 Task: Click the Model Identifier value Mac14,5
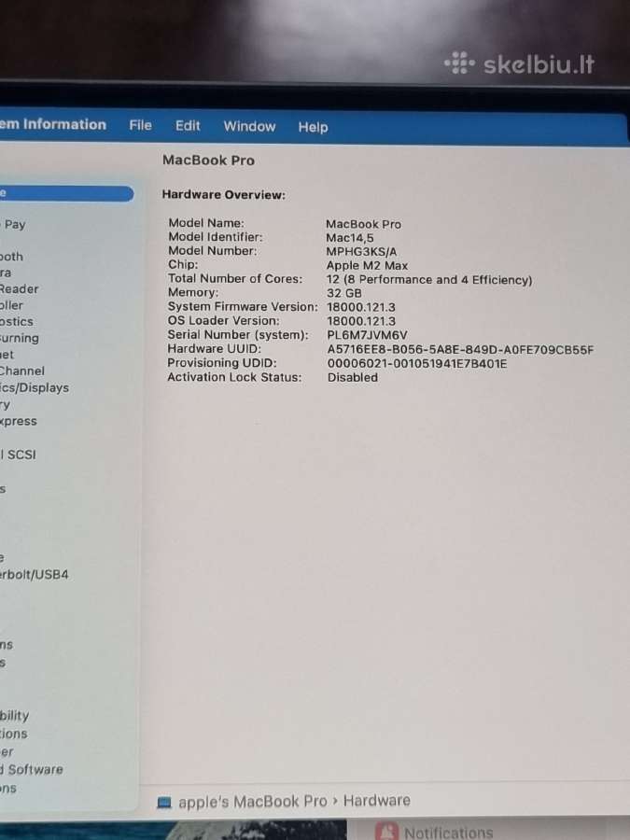(350, 238)
